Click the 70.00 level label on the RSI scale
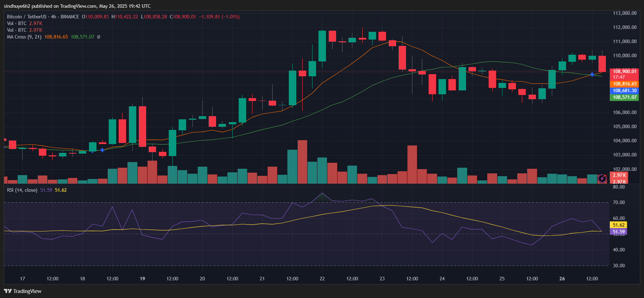Screen dimensions: 644x298 click(619, 202)
